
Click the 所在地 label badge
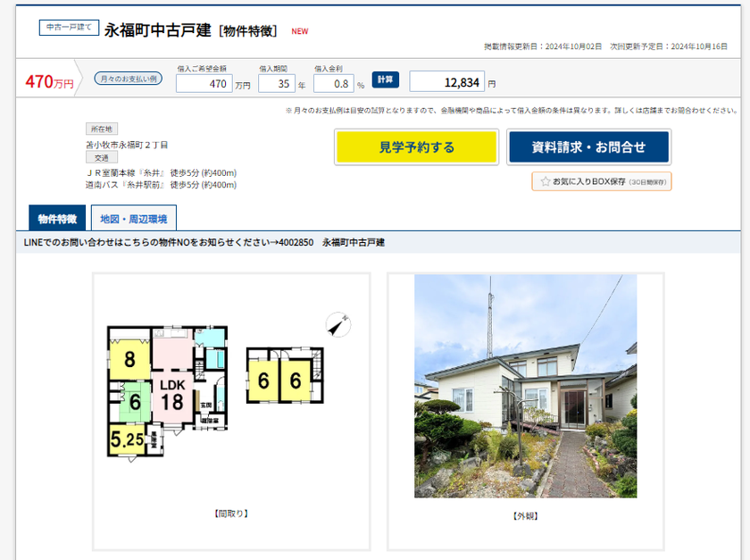coord(101,130)
